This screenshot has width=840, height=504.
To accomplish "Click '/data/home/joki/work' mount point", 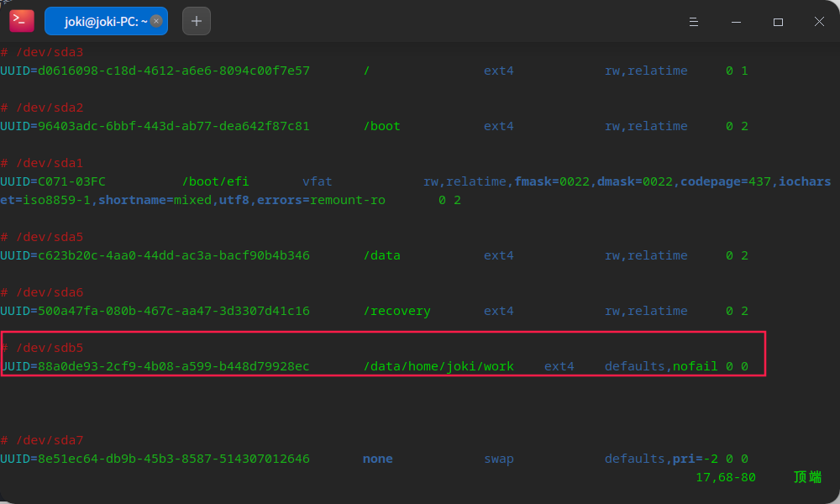I will click(x=438, y=366).
